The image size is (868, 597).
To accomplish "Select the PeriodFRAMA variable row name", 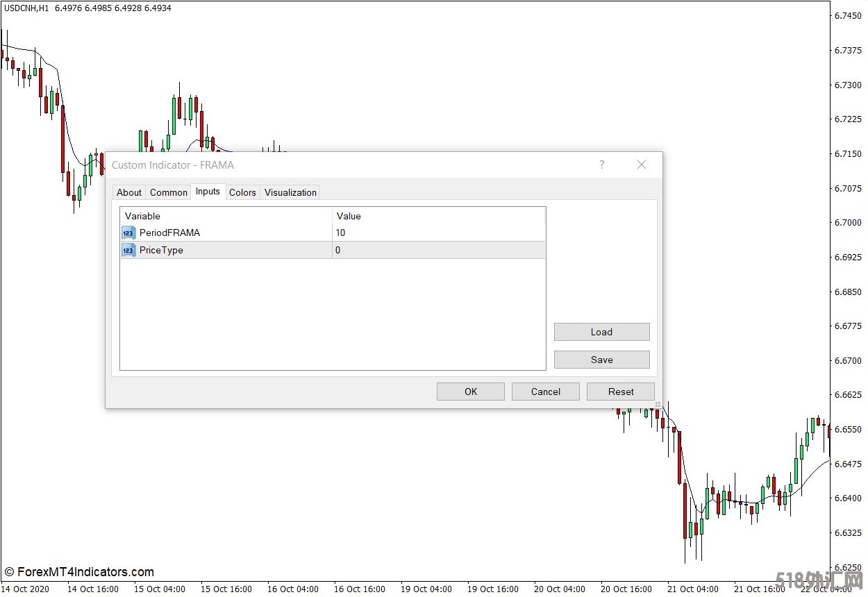I will click(x=169, y=233).
